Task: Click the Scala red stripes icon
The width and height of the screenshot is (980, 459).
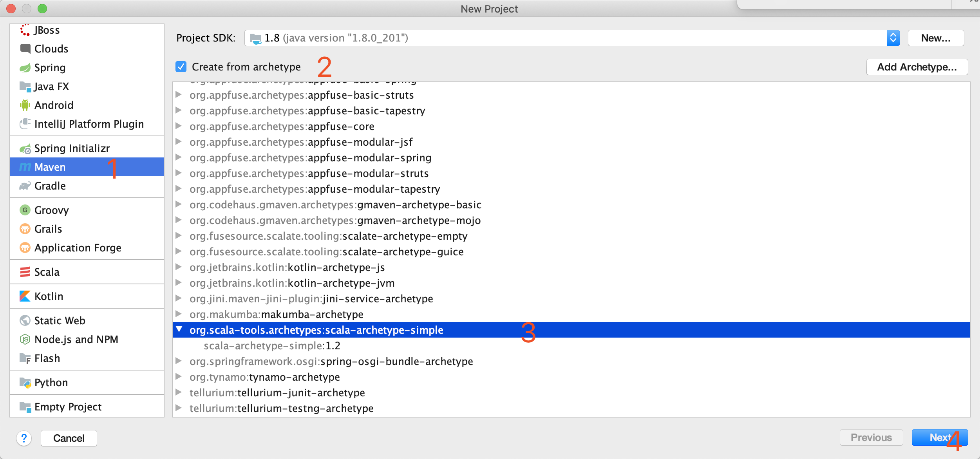Action: pos(25,272)
